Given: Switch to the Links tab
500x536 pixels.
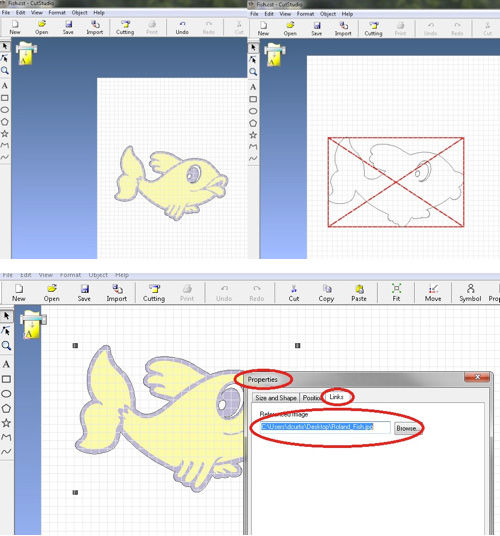Looking at the screenshot, I should coord(336,397).
